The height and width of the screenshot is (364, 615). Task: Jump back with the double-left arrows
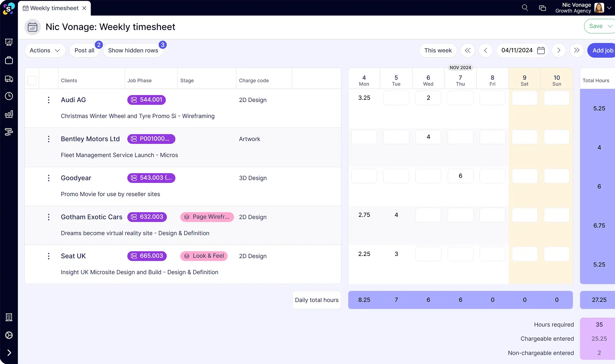tap(467, 50)
